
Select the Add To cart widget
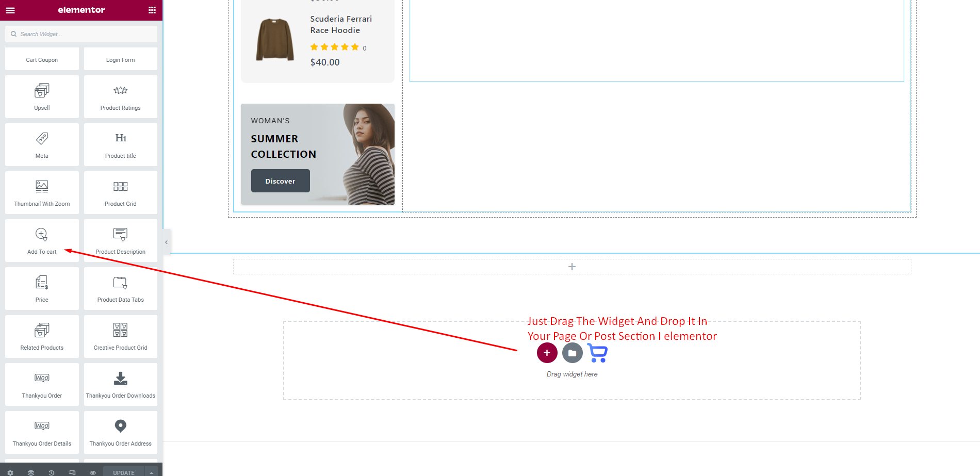click(42, 241)
